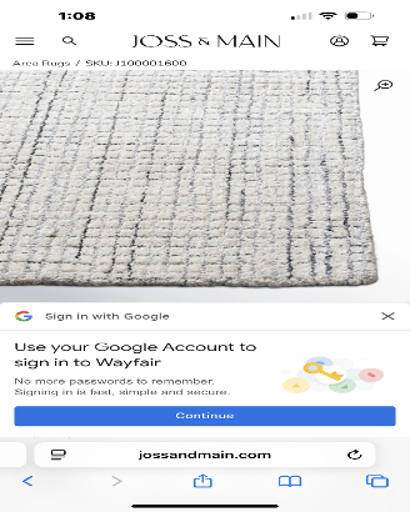
Task: Tap the home indicator bar
Action: (x=205, y=506)
